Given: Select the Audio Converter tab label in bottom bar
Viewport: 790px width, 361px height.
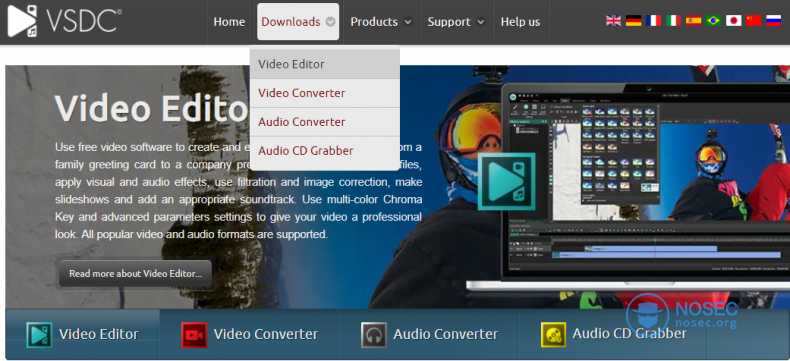Looking at the screenshot, I should pyautogui.click(x=446, y=334).
